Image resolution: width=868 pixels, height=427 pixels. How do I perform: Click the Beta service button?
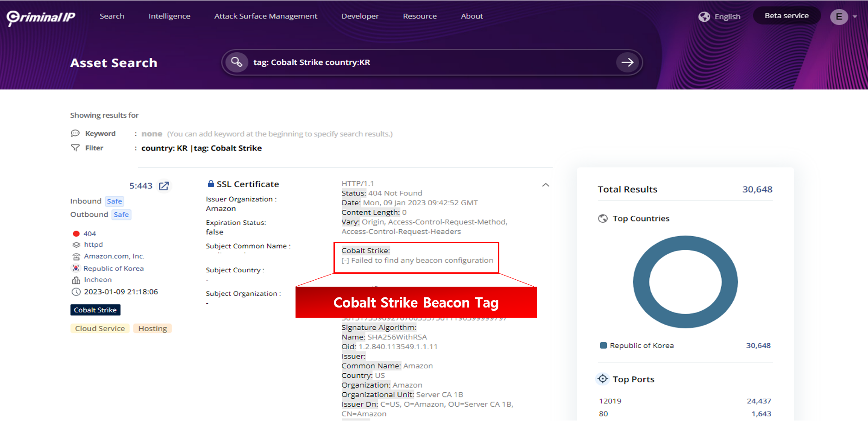(787, 16)
